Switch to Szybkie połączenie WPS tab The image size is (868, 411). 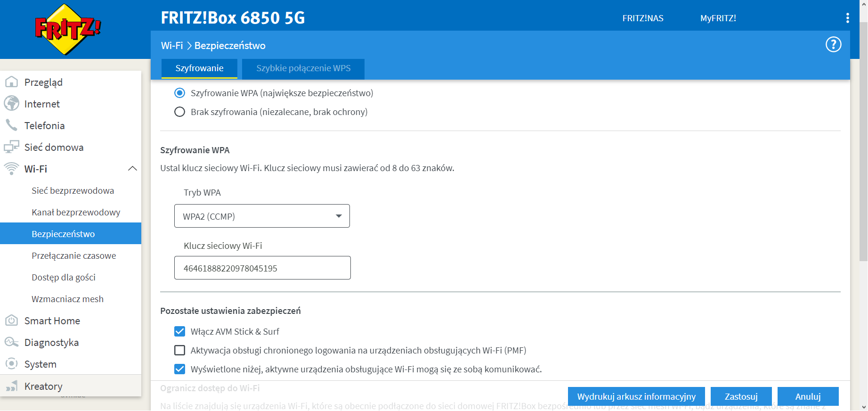click(x=303, y=68)
